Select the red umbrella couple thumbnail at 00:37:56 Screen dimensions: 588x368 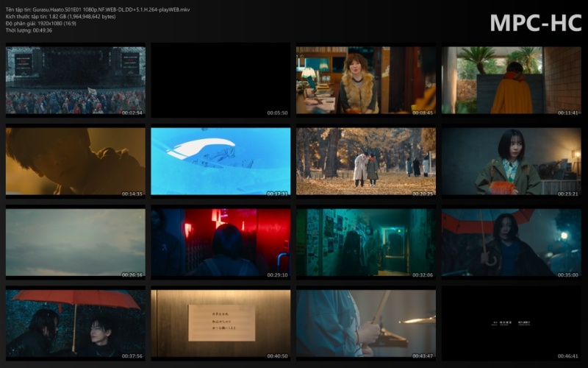pos(76,323)
